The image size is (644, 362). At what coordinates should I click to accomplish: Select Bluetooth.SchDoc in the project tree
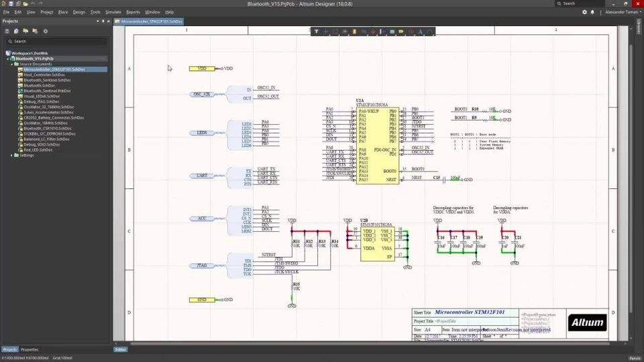(39, 85)
